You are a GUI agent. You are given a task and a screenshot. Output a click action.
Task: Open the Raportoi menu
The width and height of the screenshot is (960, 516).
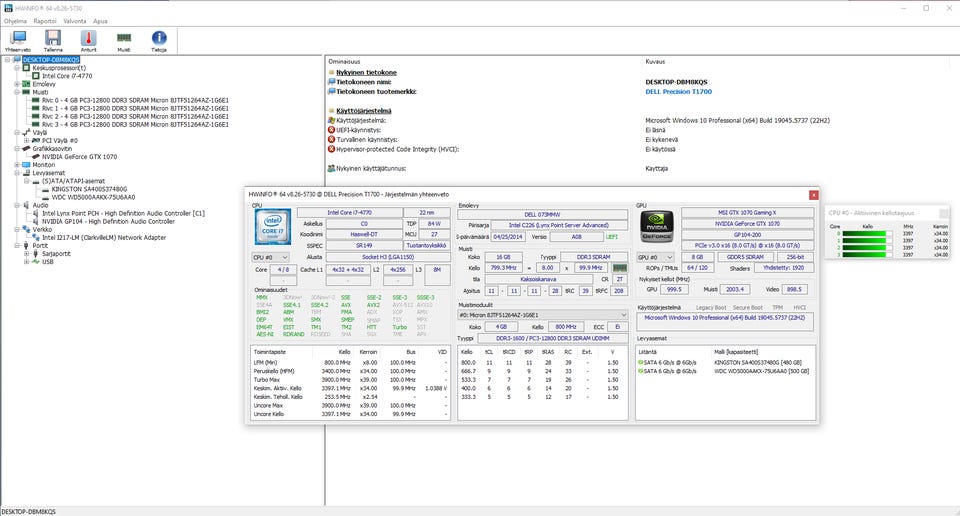click(x=45, y=20)
